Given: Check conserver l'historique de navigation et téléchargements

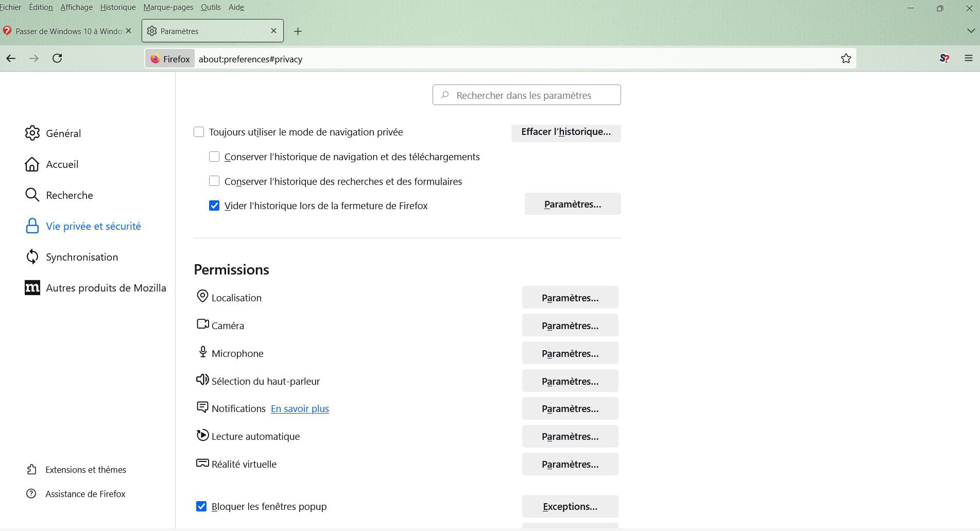Looking at the screenshot, I should click(x=214, y=157).
